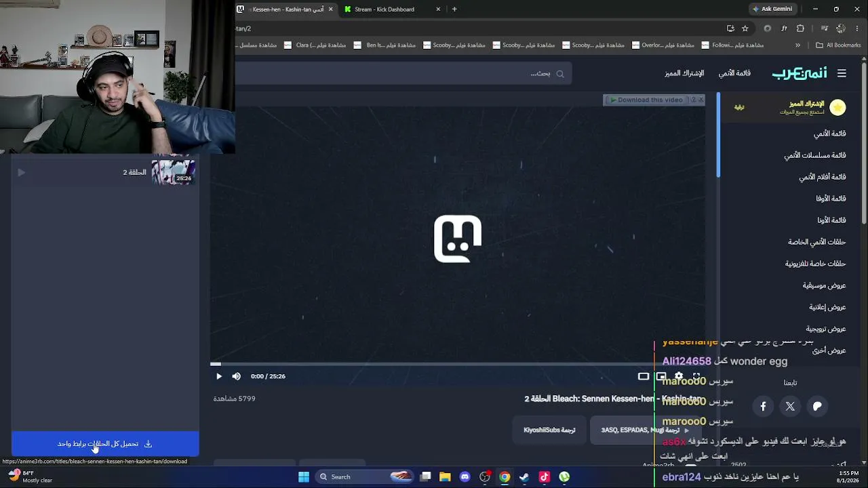This screenshot has height=488, width=868.
Task: Open Discord from the taskbar
Action: coord(465,477)
